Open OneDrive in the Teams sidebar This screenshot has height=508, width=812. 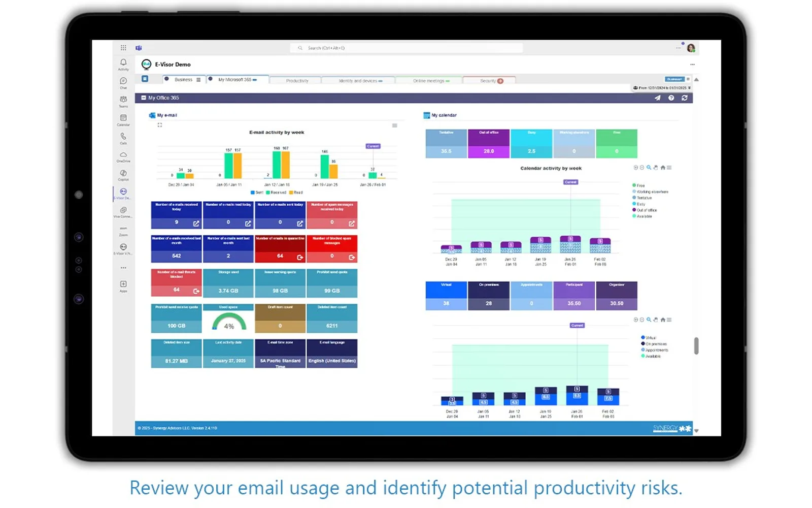[x=123, y=156]
